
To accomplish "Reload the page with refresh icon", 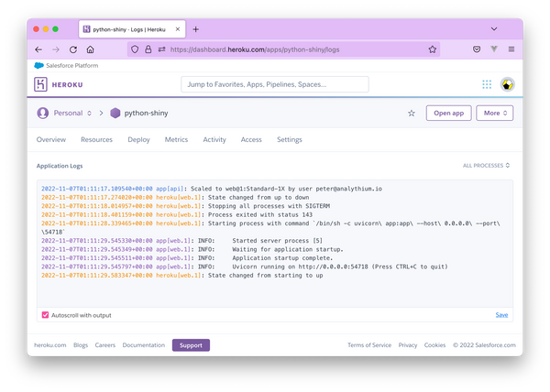I will (73, 49).
